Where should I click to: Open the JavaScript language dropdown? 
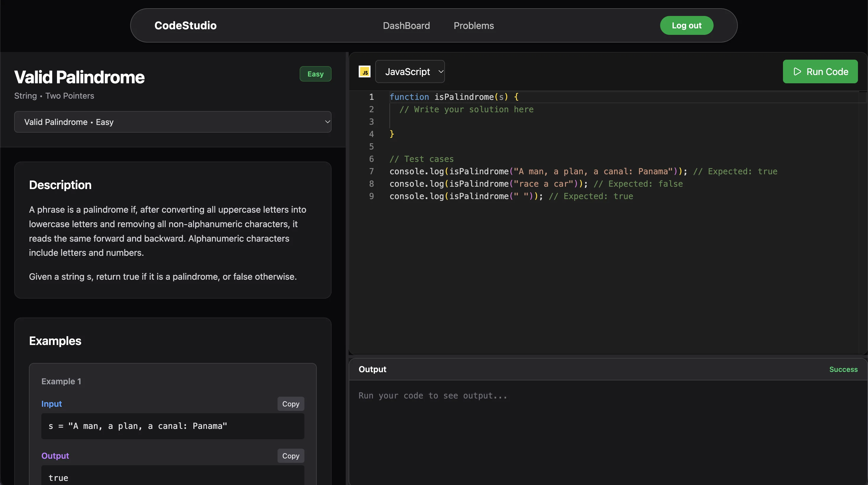(x=410, y=71)
